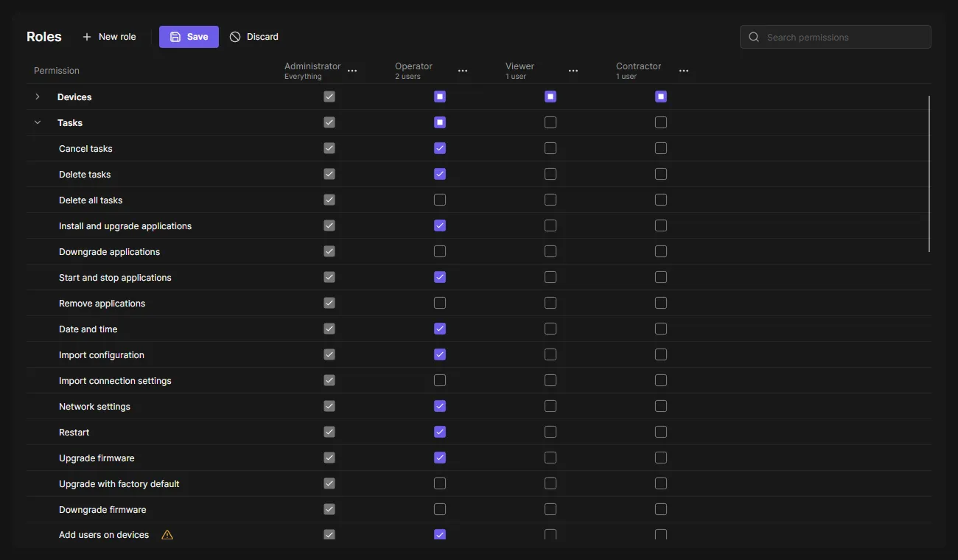Click Administrator checkbox for Restart
Image resolution: width=958 pixels, height=560 pixels.
coord(329,432)
